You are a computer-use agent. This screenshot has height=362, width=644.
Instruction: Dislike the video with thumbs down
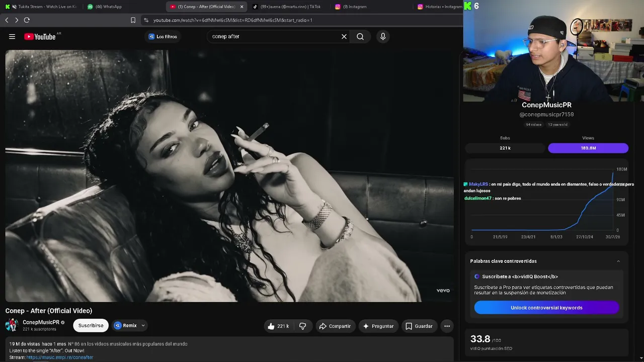(302, 326)
